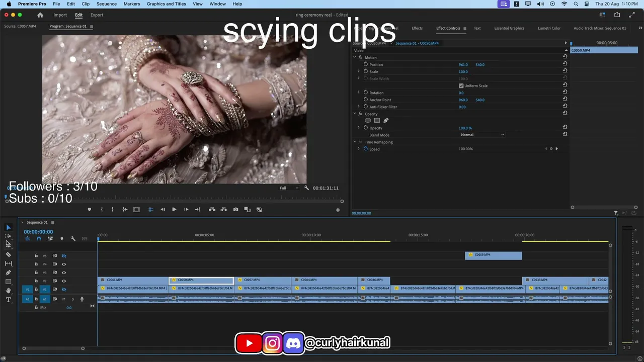Image resolution: width=644 pixels, height=362 pixels.
Task: Click the C0059.MP4 clip on V5
Action: coord(494,255)
